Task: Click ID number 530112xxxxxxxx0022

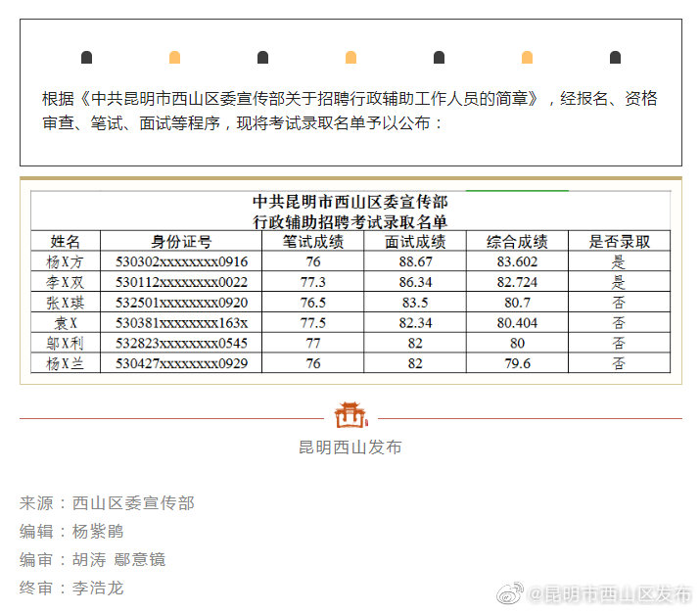Action: tap(182, 282)
